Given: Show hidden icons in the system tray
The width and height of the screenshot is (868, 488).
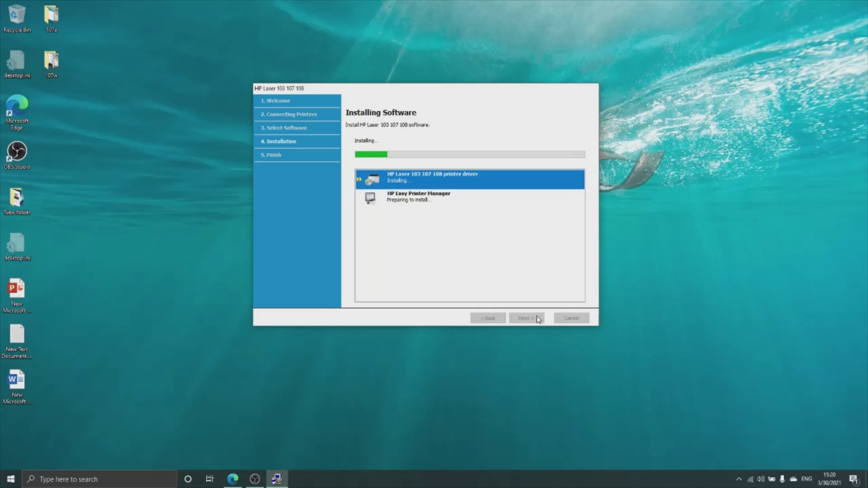Looking at the screenshot, I should pos(739,479).
